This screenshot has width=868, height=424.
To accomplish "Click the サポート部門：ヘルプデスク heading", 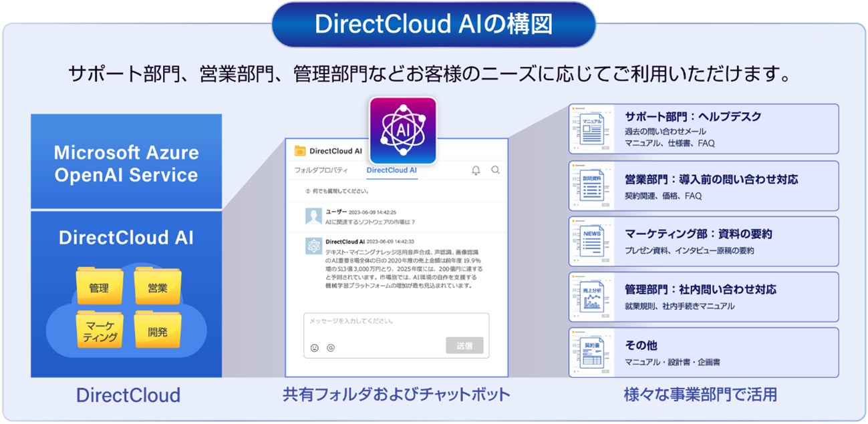I will click(693, 116).
